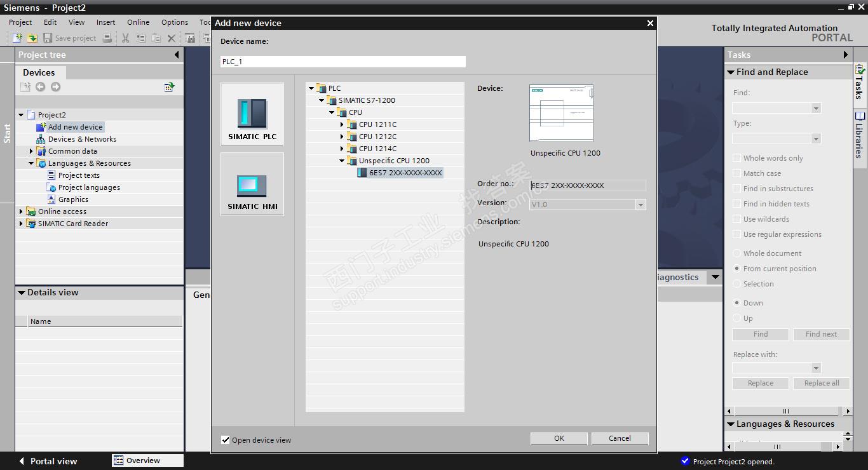
Task: Collapse the PLC root node
Action: [x=311, y=88]
